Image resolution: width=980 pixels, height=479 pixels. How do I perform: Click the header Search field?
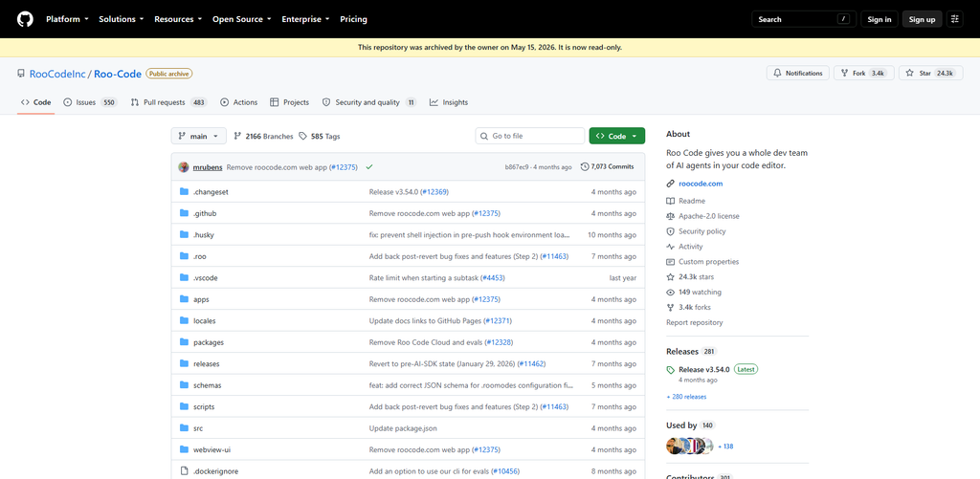point(803,19)
